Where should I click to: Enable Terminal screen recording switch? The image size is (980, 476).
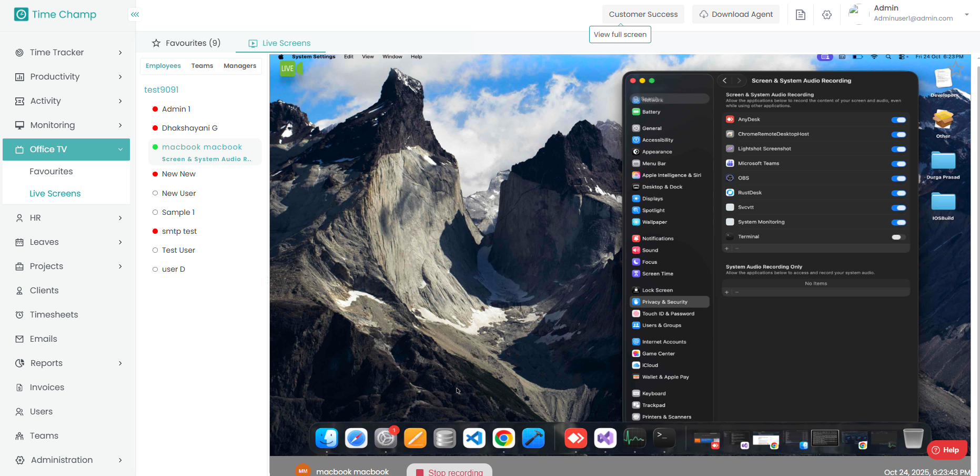[897, 237]
